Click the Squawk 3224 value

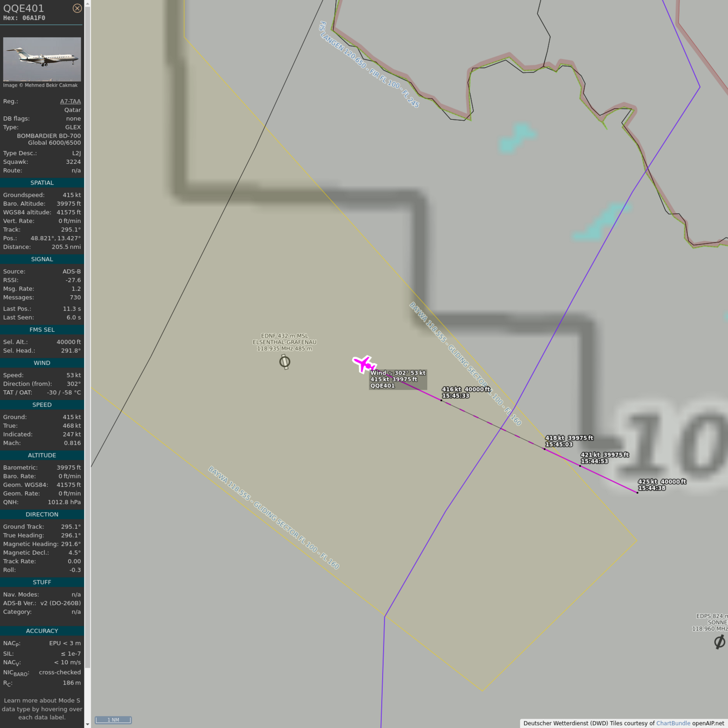tap(73, 162)
